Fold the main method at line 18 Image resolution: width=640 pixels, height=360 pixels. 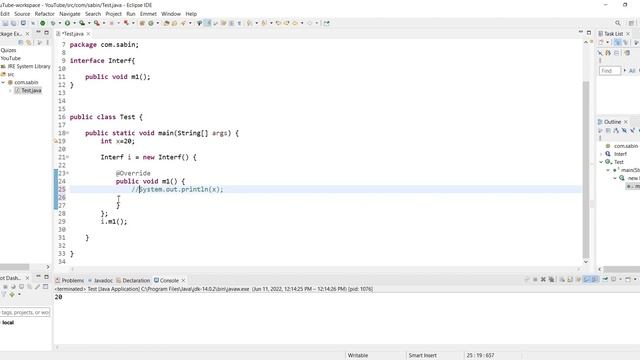point(68,133)
